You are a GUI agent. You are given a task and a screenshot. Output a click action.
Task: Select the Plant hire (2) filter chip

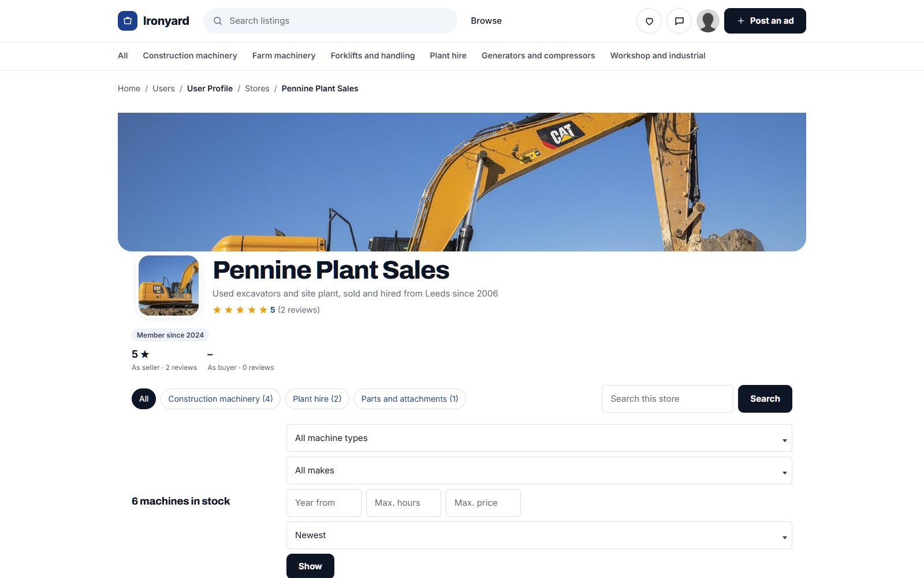(x=317, y=399)
